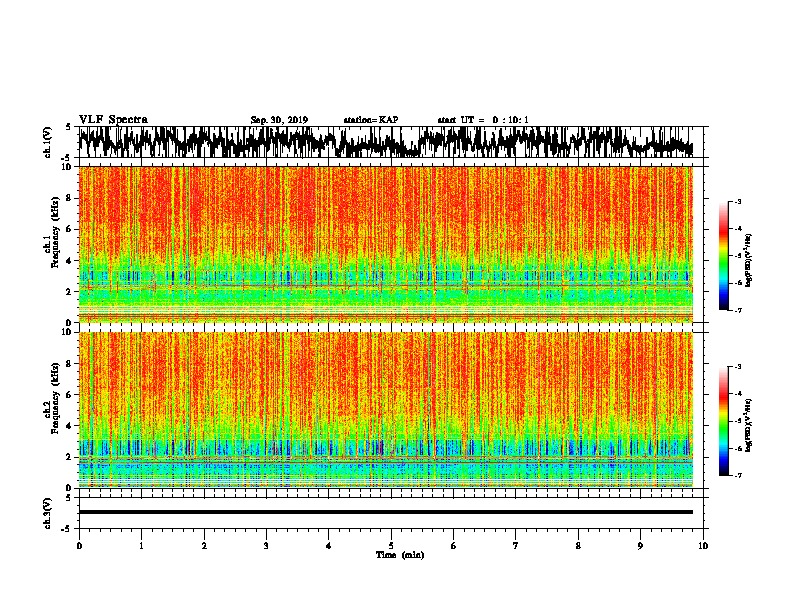This screenshot has height=612, width=792.
Task: Select the ch.2 "Frequency (kHz)" axis label
Action: [x=55, y=398]
